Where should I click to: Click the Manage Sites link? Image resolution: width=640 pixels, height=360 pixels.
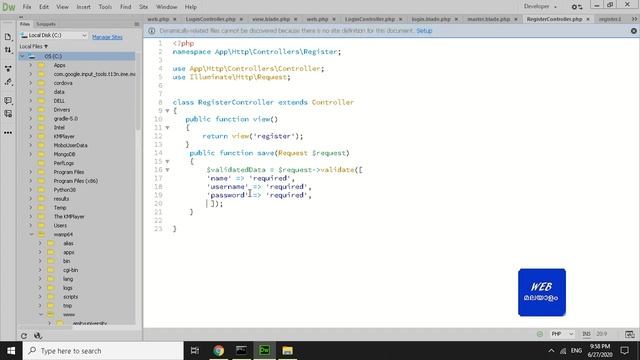[x=107, y=37]
